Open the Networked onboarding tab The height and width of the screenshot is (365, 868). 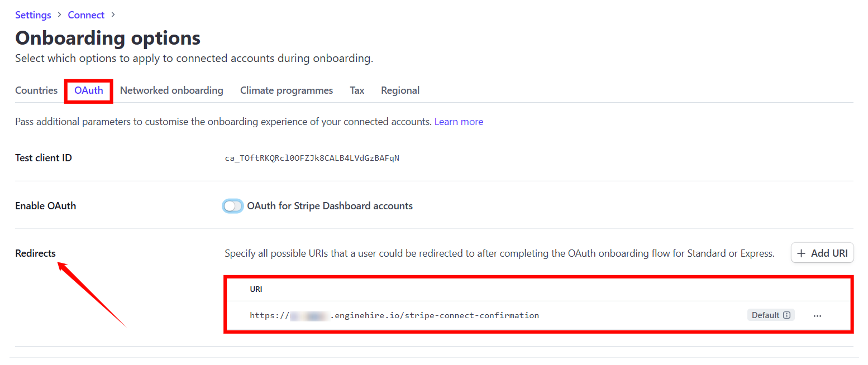point(171,90)
